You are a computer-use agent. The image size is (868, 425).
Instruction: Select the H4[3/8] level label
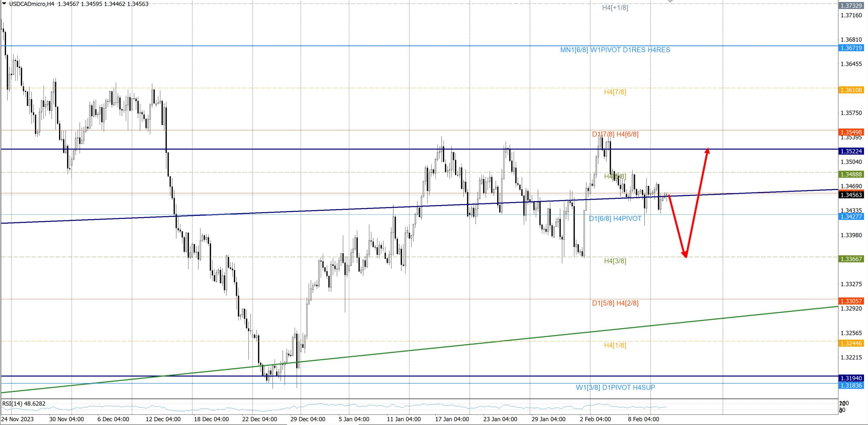tap(615, 261)
